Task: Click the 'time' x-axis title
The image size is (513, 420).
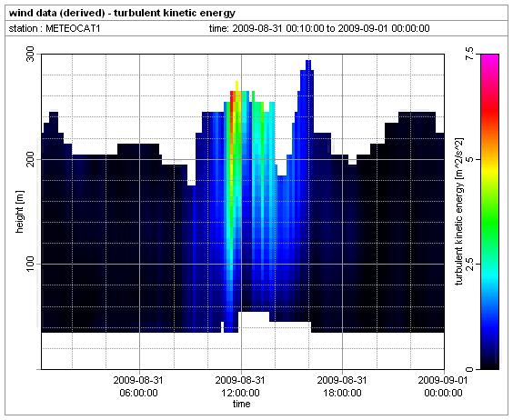Action: click(x=241, y=404)
